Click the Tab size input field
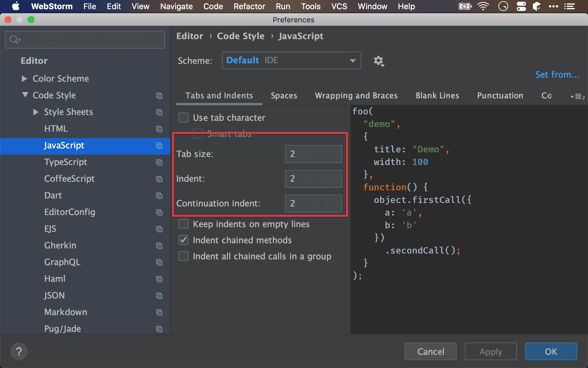This screenshot has width=588, height=368. coord(313,154)
